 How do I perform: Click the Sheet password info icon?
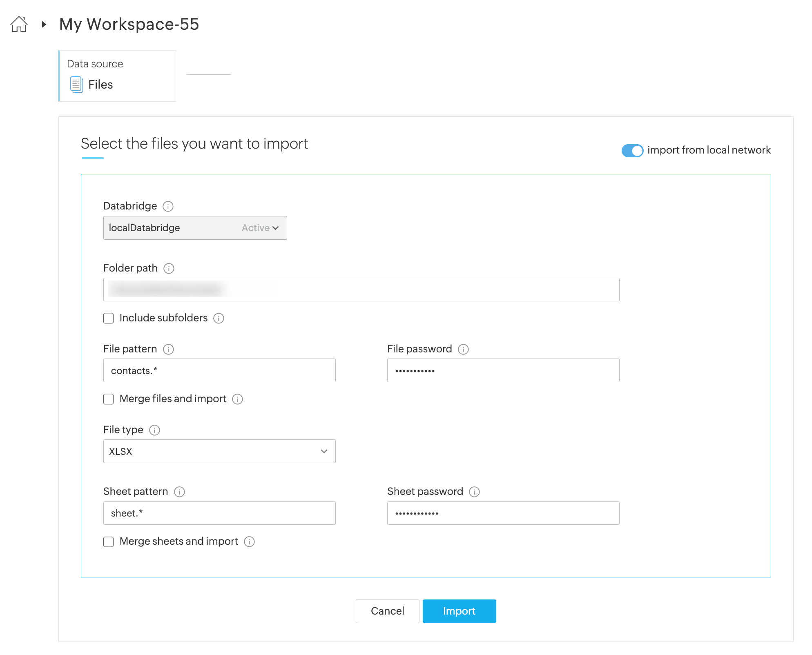474,492
